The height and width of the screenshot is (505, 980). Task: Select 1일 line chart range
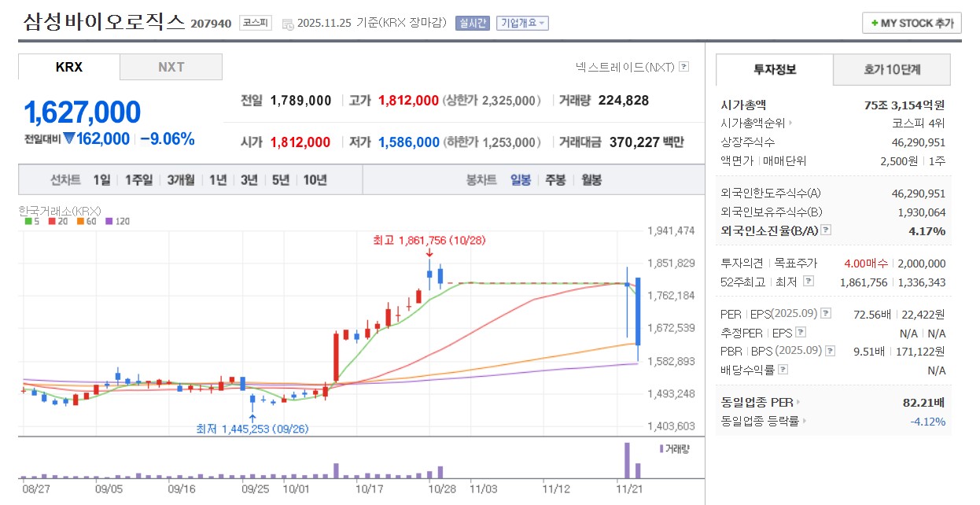[x=101, y=179]
